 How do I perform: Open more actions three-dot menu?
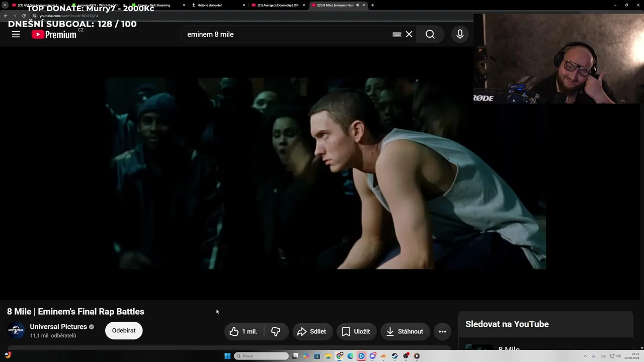[442, 331]
